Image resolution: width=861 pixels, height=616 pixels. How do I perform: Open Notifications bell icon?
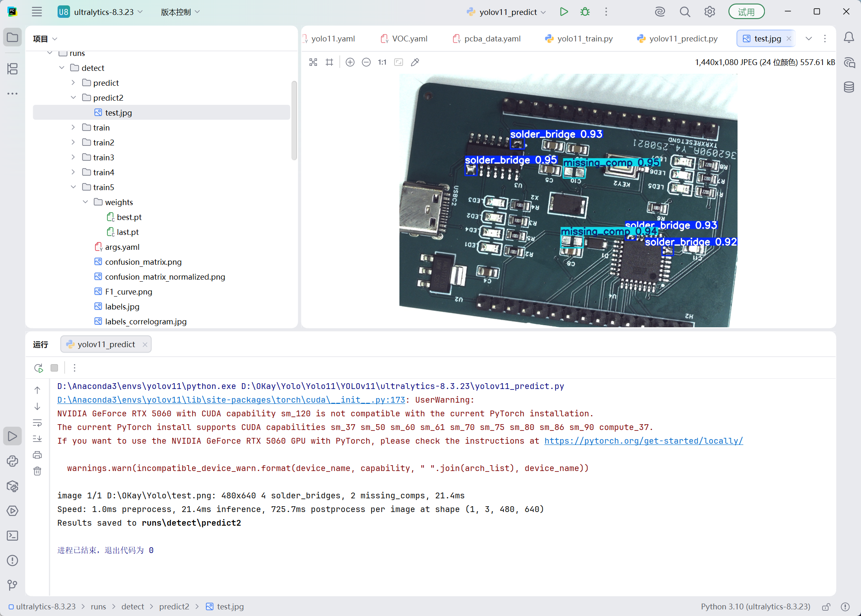pyautogui.click(x=849, y=38)
